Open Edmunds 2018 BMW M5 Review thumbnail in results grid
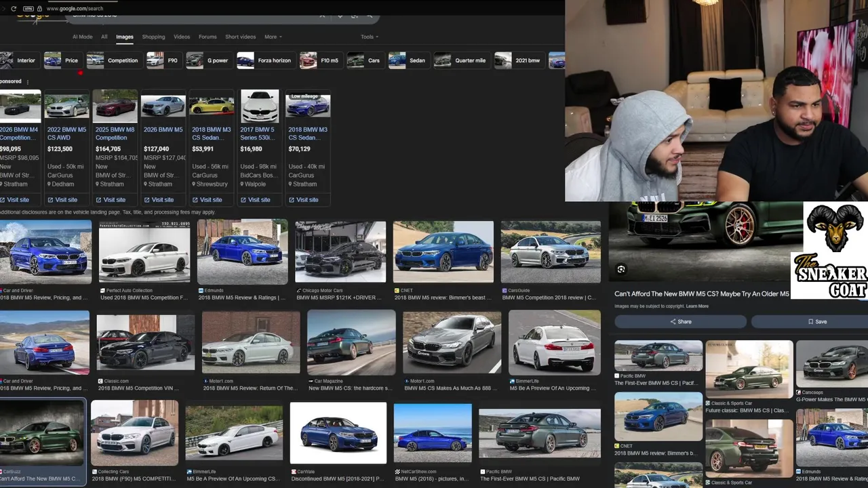868x488 pixels. (x=243, y=251)
